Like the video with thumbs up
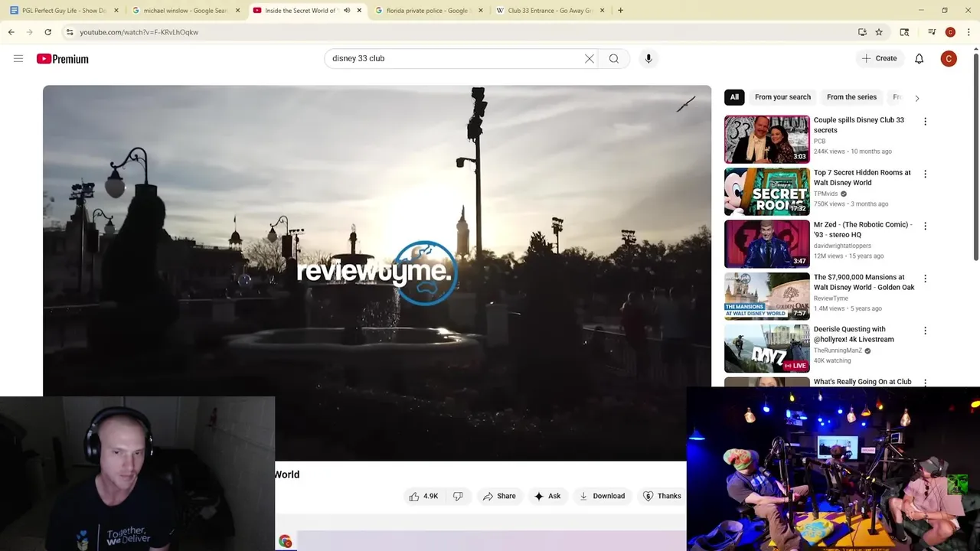Screen dimensions: 980x551 click(423, 496)
